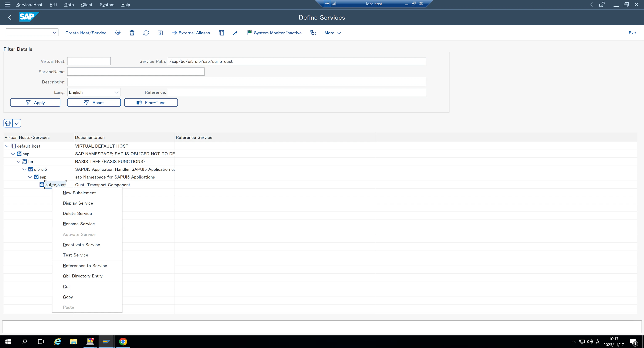This screenshot has height=348, width=644.
Task: Click the print icon above the tree
Action: pyautogui.click(x=8, y=123)
